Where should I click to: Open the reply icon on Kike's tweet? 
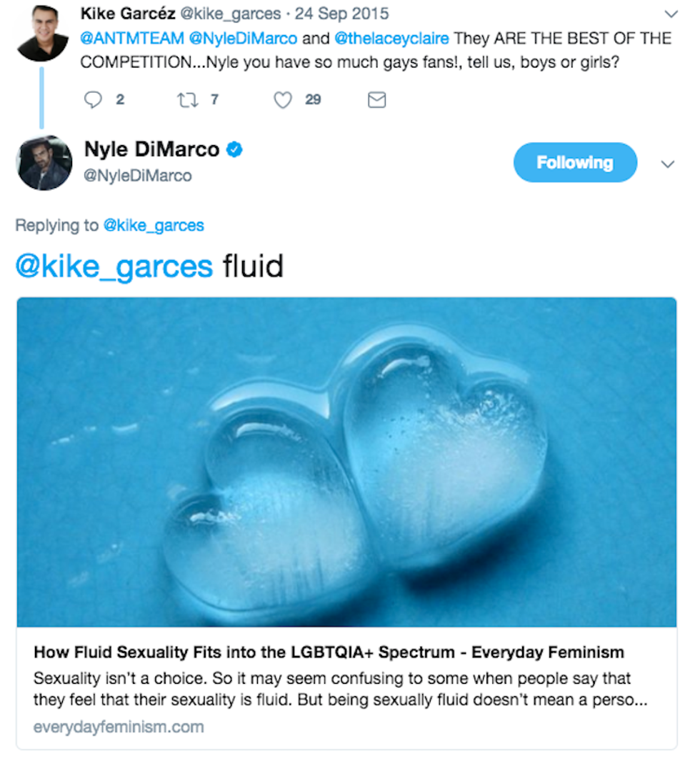[x=94, y=100]
